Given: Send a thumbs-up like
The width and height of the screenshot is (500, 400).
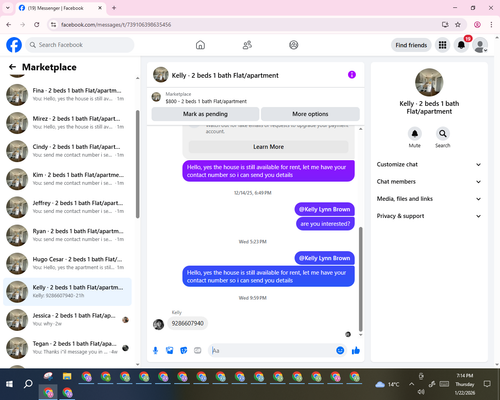Looking at the screenshot, I should (x=356, y=350).
